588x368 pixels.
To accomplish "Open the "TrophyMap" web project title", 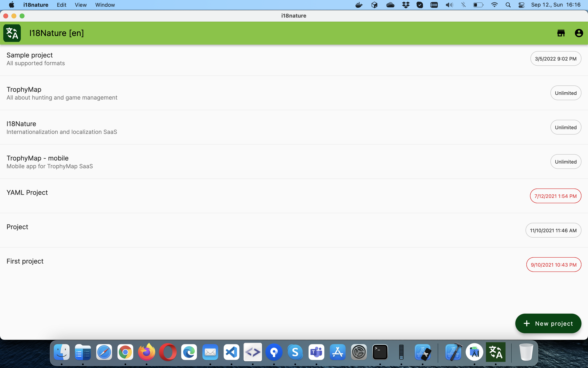I will point(24,89).
